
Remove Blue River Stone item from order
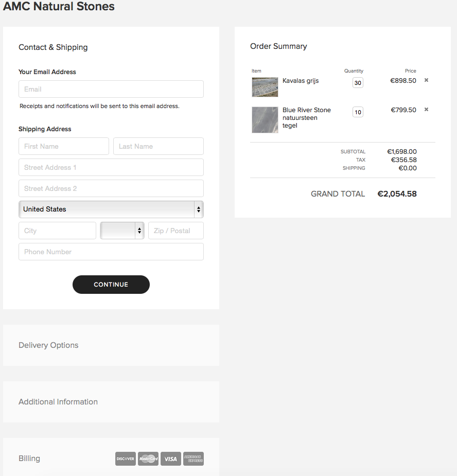click(x=426, y=109)
